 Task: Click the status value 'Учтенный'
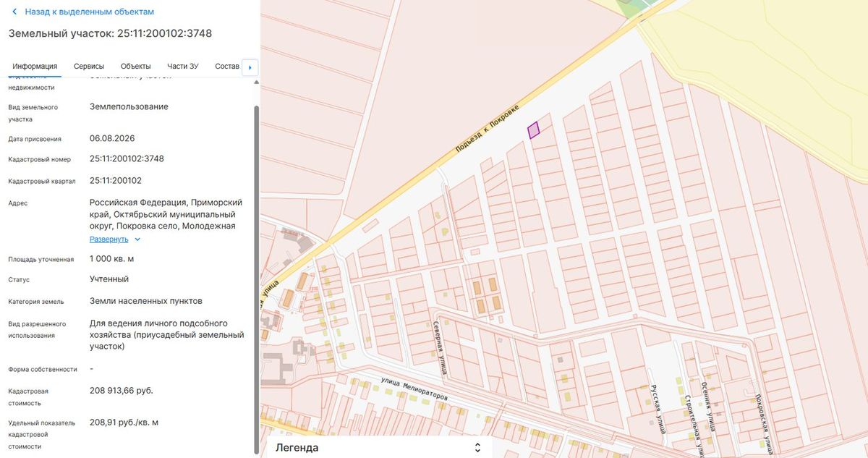(x=109, y=279)
